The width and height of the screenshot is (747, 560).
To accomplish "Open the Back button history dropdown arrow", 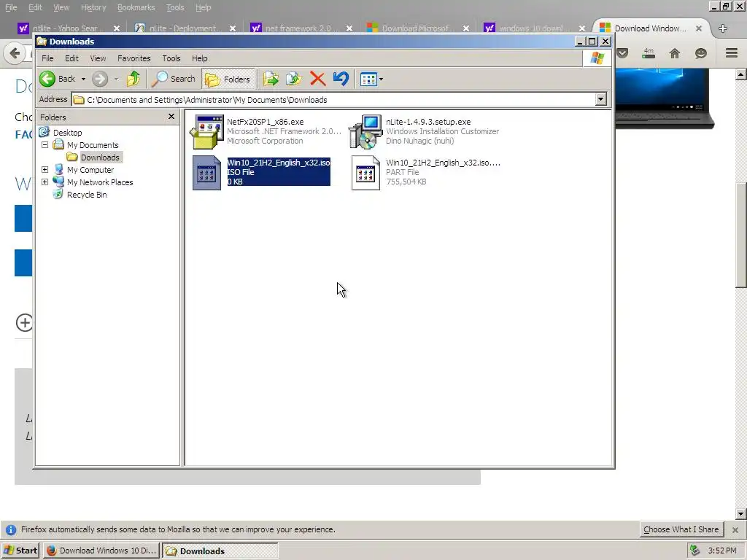I will point(83,79).
